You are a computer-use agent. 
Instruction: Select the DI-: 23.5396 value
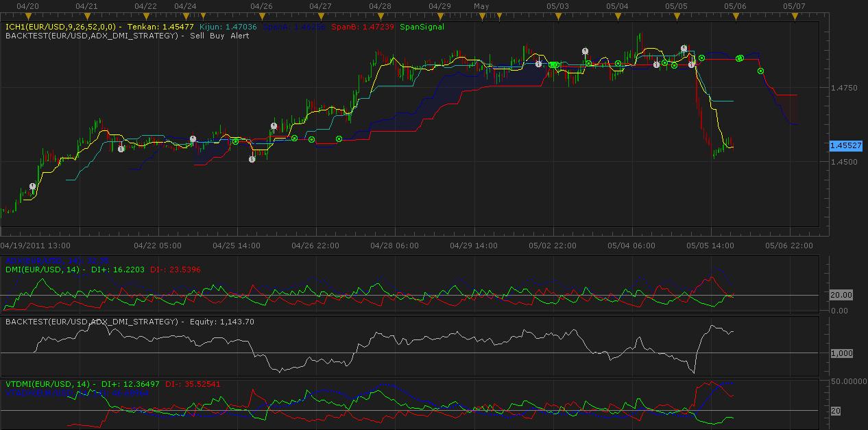(x=175, y=270)
